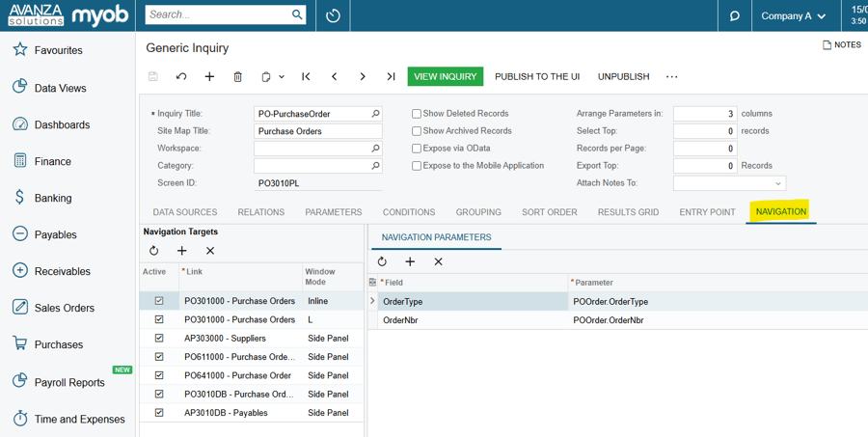
Task: Select the NAVIGATION tab
Action: tap(781, 211)
